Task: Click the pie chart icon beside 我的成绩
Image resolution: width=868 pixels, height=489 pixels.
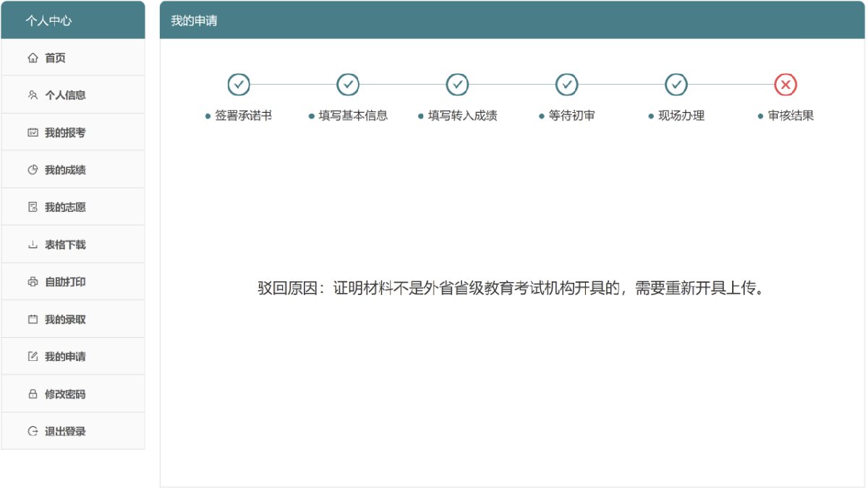Action: [33, 170]
